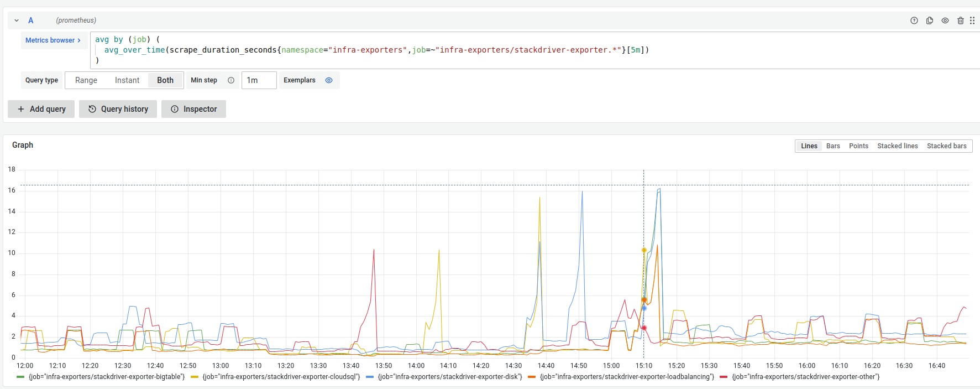Delete query A with trash icon

tap(961, 20)
